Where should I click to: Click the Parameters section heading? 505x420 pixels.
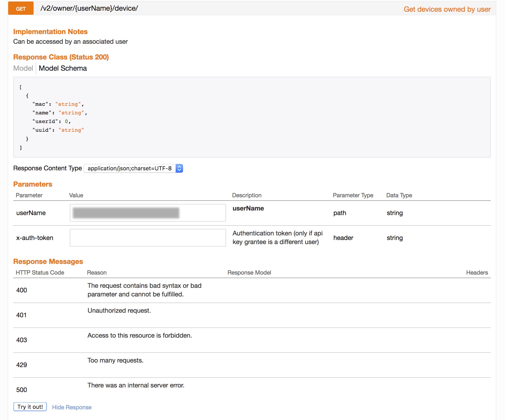click(33, 184)
